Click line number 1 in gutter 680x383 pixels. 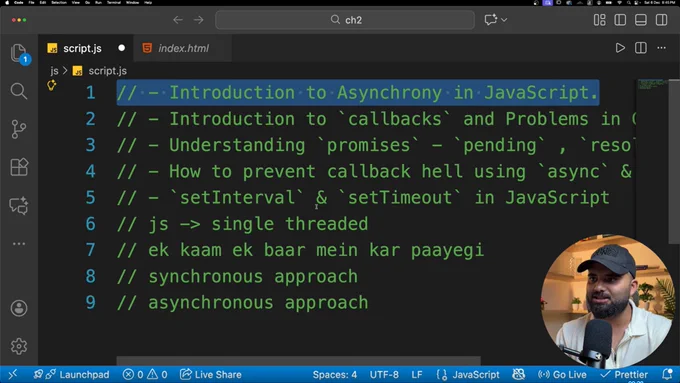pyautogui.click(x=90, y=92)
